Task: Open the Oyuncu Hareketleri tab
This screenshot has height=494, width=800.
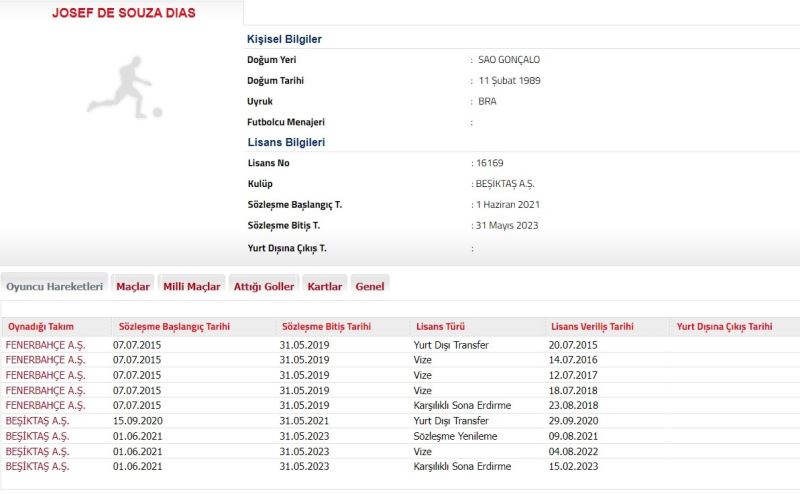Action: click(x=55, y=286)
